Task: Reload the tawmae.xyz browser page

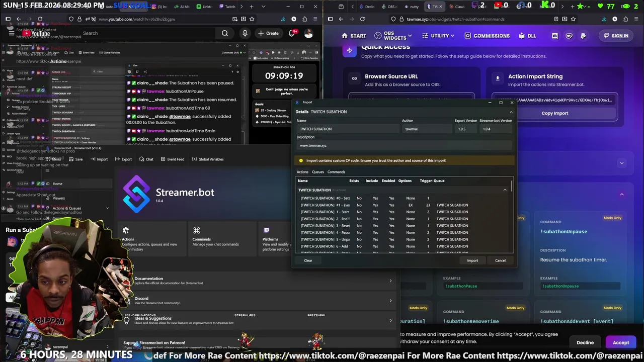Action: (x=362, y=19)
